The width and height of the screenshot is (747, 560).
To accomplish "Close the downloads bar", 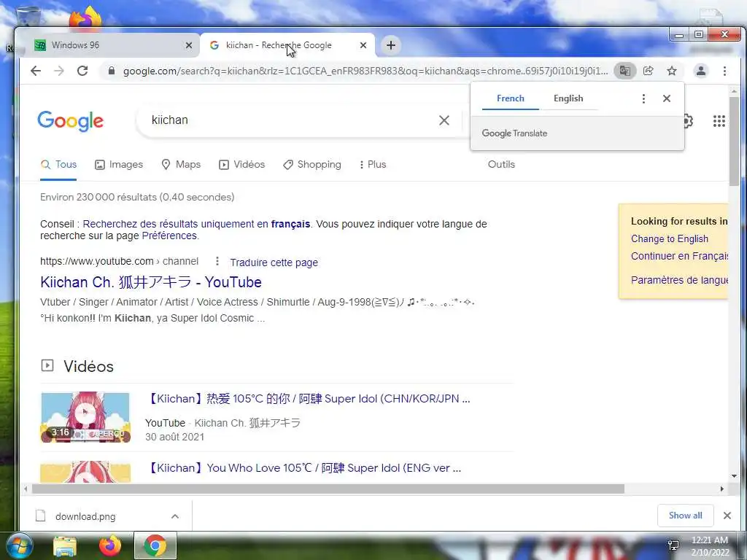I will [x=727, y=516].
